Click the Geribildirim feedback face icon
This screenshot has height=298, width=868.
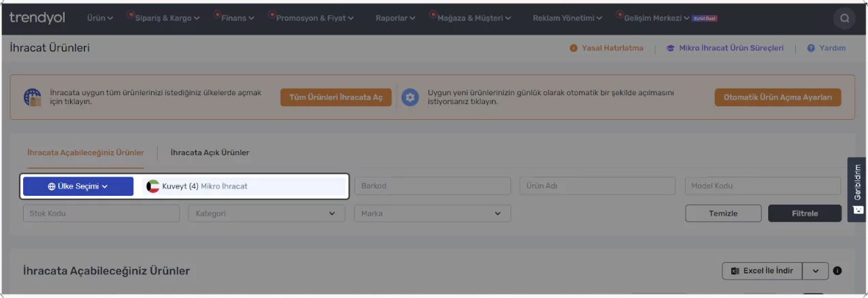pos(858,210)
